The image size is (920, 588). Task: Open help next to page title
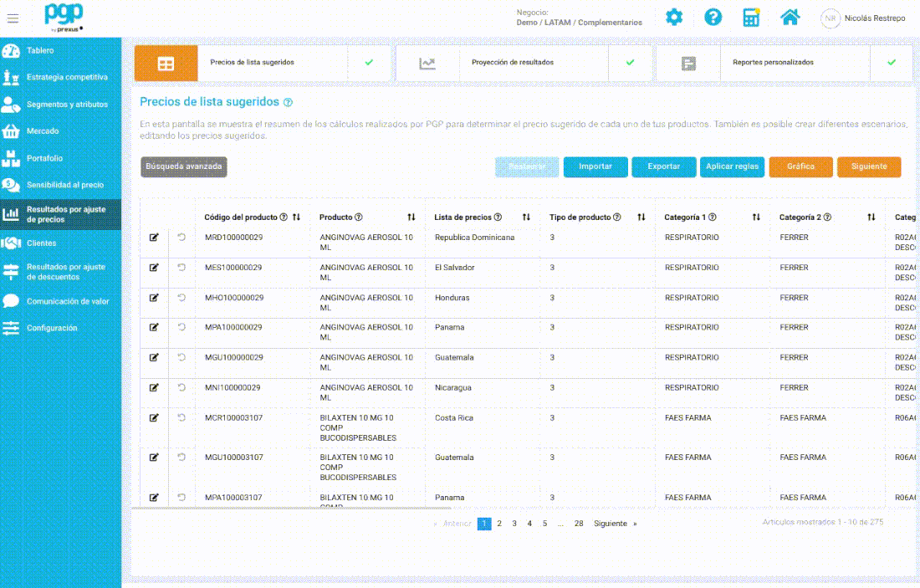coord(288,102)
